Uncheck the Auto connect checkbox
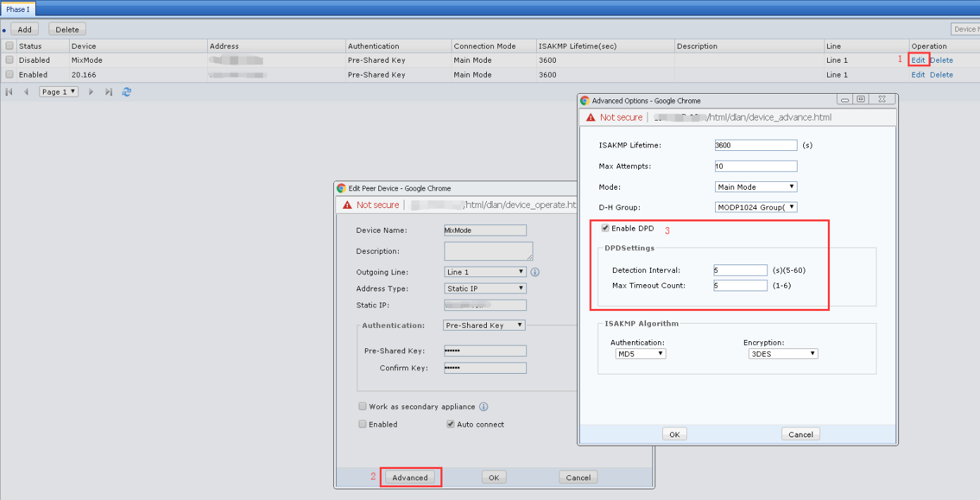The width and height of the screenshot is (980, 500). tap(450, 425)
